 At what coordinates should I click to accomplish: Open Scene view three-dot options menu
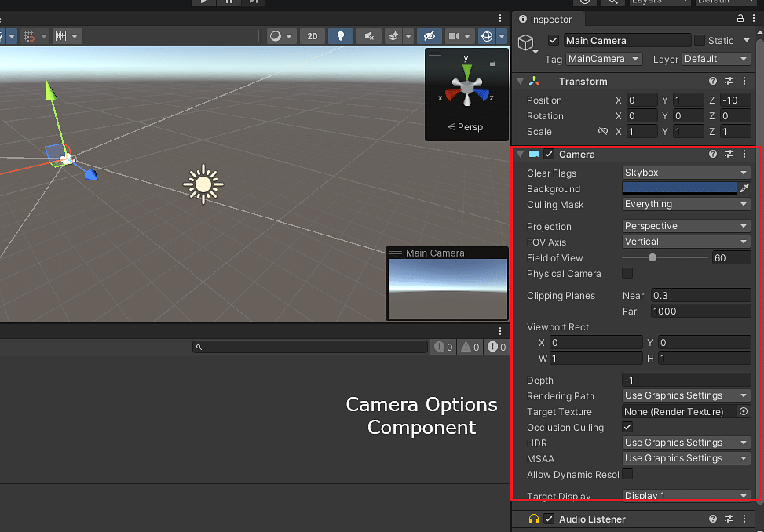pyautogui.click(x=500, y=19)
